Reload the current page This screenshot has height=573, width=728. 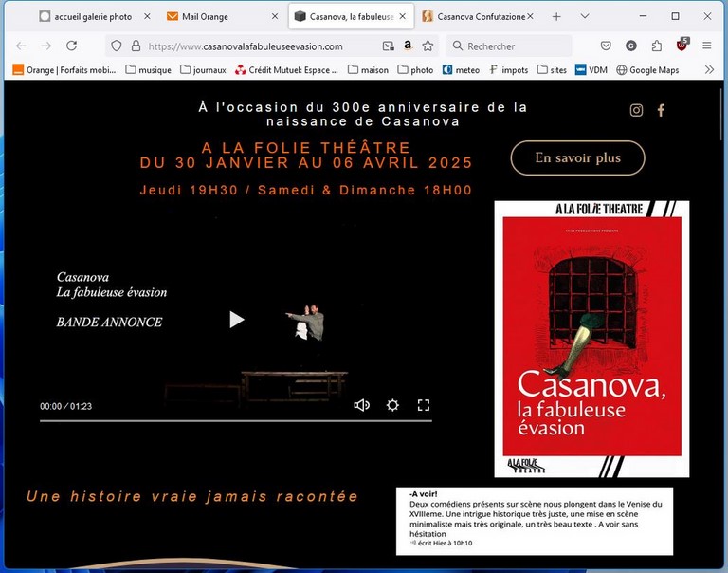(71, 46)
